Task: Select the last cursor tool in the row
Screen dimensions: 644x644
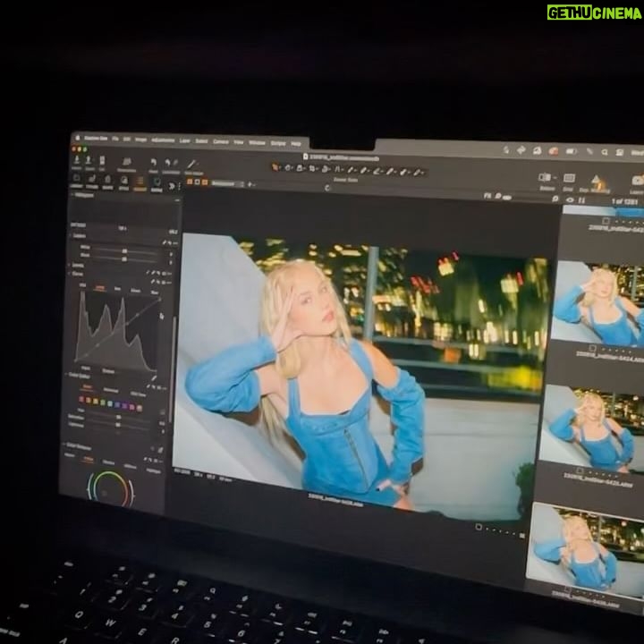Action: click(x=417, y=173)
